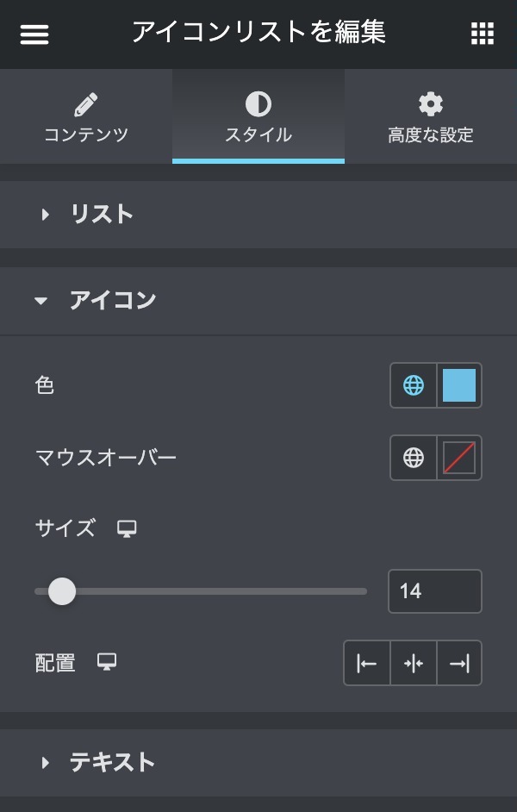Open the empty マウスオーバー color swatch

[x=459, y=458]
